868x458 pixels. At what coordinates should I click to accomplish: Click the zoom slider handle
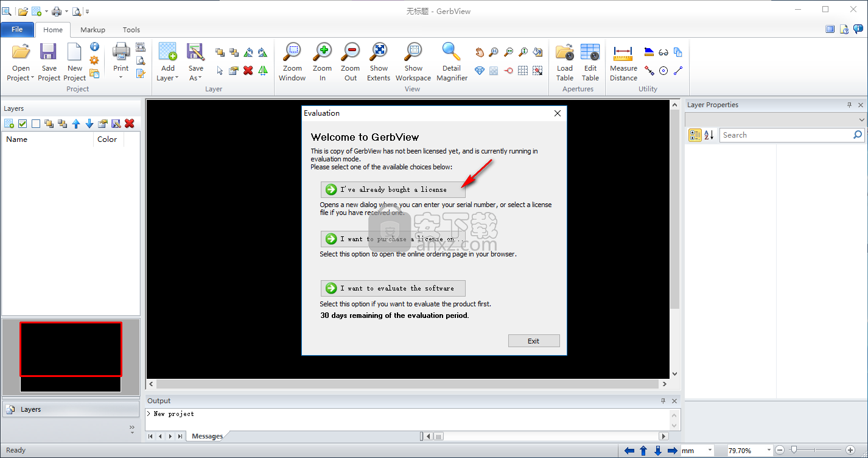coord(793,450)
